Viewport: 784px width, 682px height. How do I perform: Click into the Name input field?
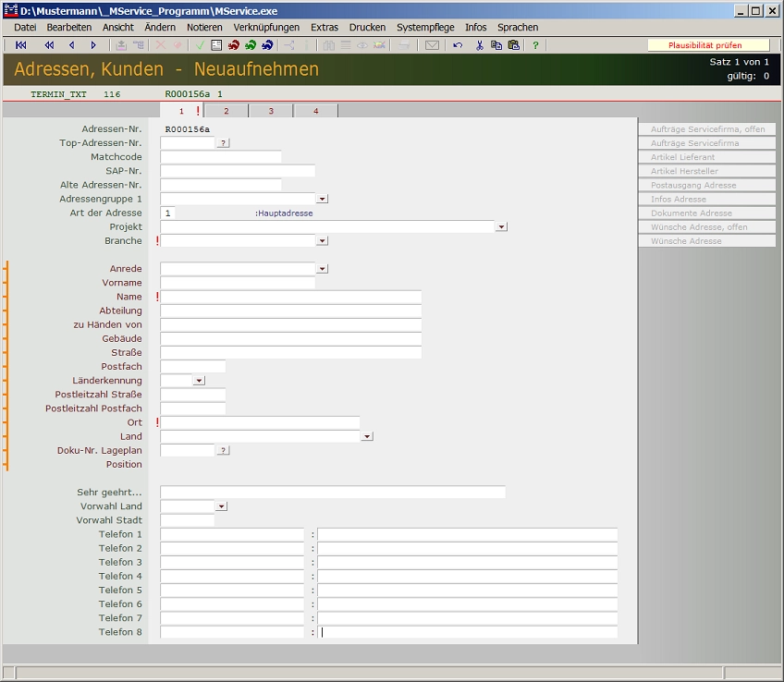291,297
